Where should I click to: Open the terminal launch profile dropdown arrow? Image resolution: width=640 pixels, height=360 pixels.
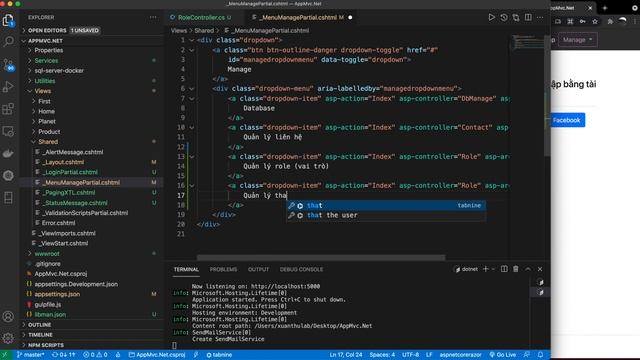[493, 269]
